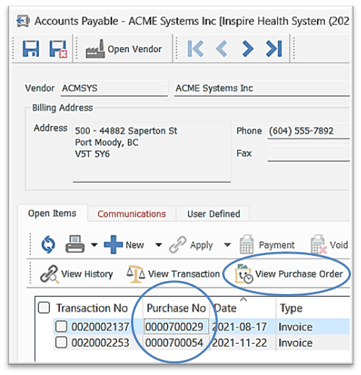Click Invoice type in 0020002253 row
The height and width of the screenshot is (375, 361).
click(295, 342)
